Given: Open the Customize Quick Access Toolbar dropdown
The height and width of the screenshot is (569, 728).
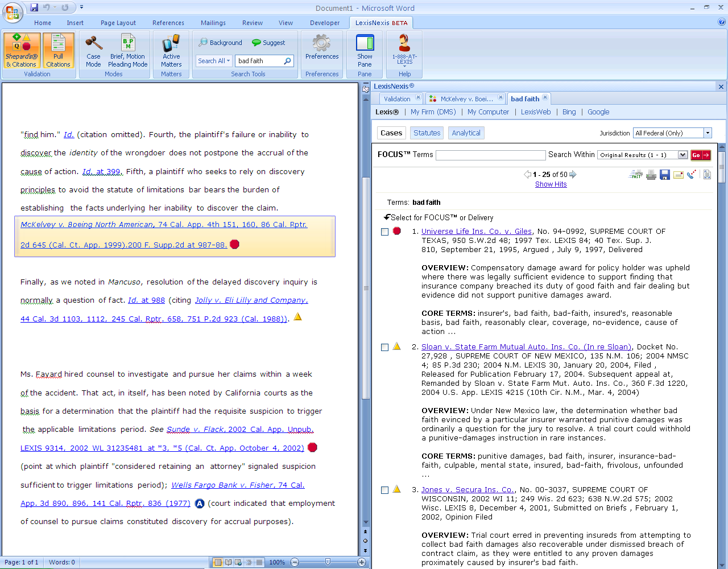Looking at the screenshot, I should (x=81, y=7).
